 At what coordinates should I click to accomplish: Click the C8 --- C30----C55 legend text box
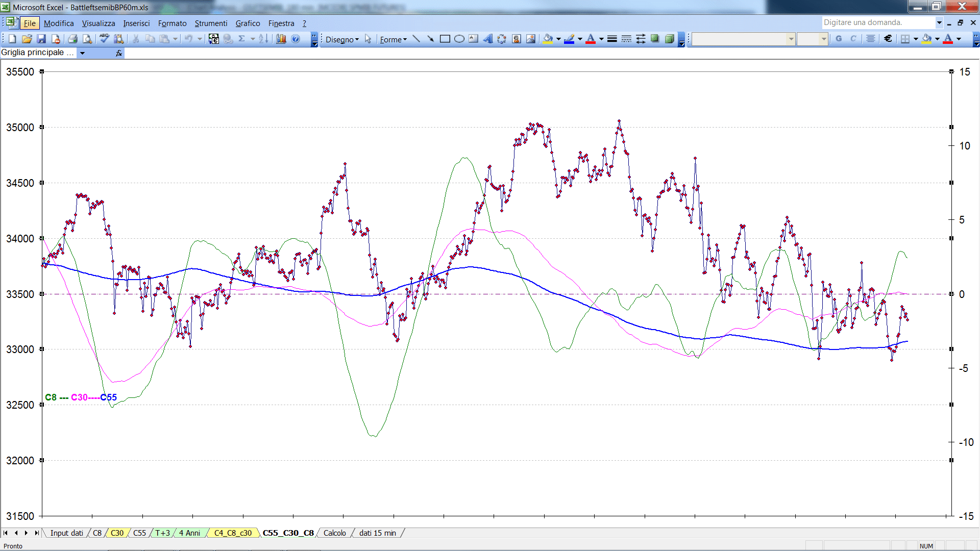81,397
